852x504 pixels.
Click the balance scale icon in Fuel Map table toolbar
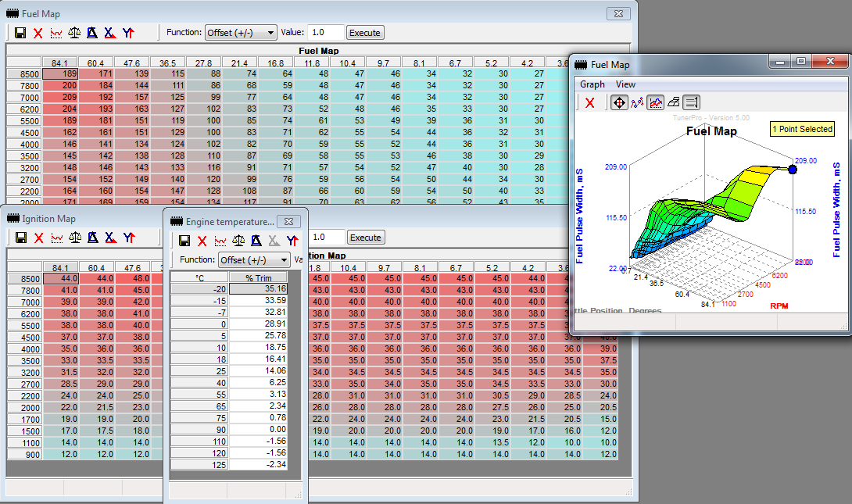(74, 33)
